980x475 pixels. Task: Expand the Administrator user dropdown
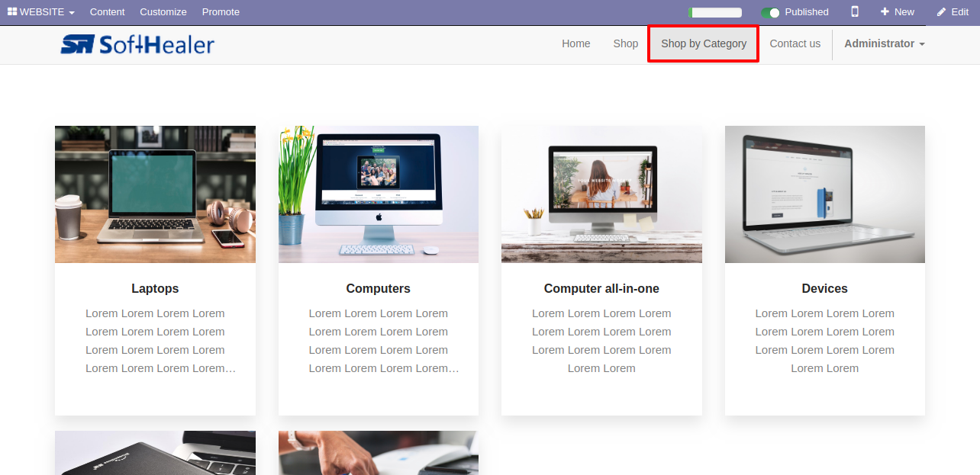885,43
